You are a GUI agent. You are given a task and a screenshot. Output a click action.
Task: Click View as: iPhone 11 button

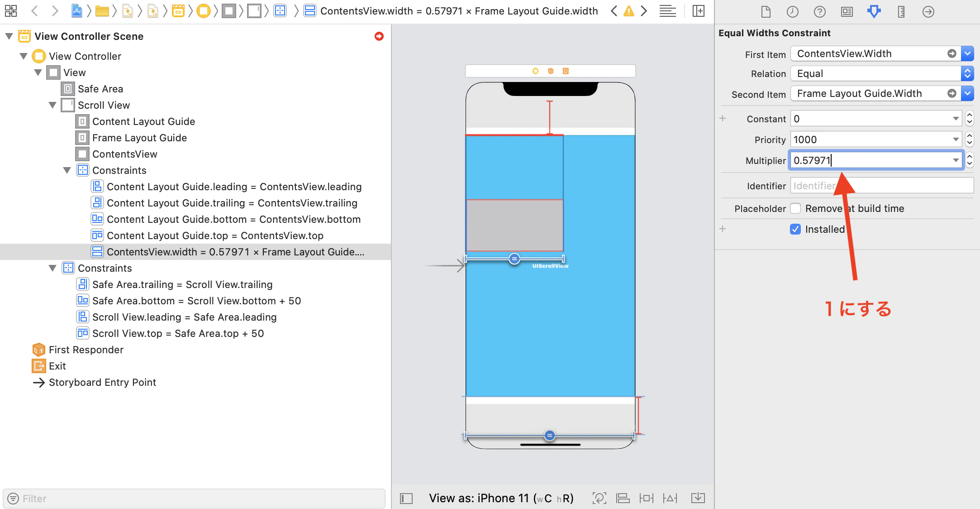point(501,498)
